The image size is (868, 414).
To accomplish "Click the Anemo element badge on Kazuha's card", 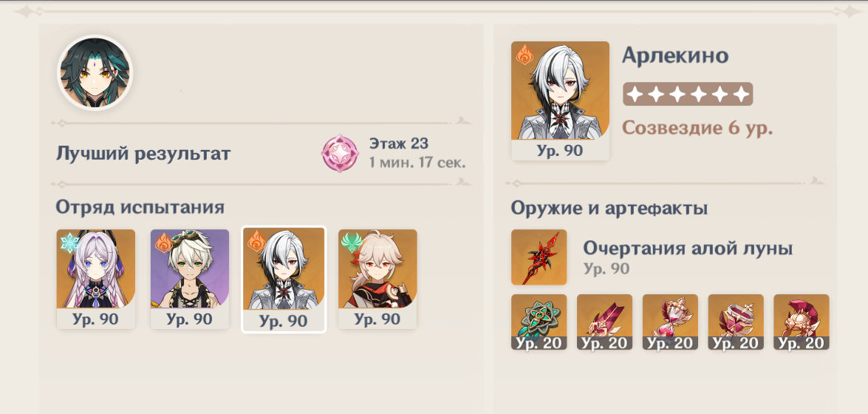I will coord(352,242).
